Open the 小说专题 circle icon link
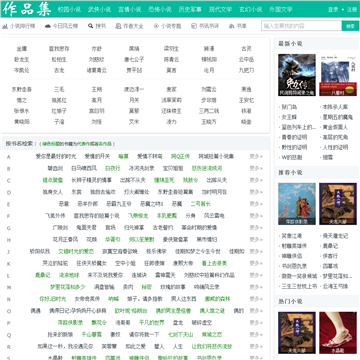The image size is (360, 360). [167, 26]
